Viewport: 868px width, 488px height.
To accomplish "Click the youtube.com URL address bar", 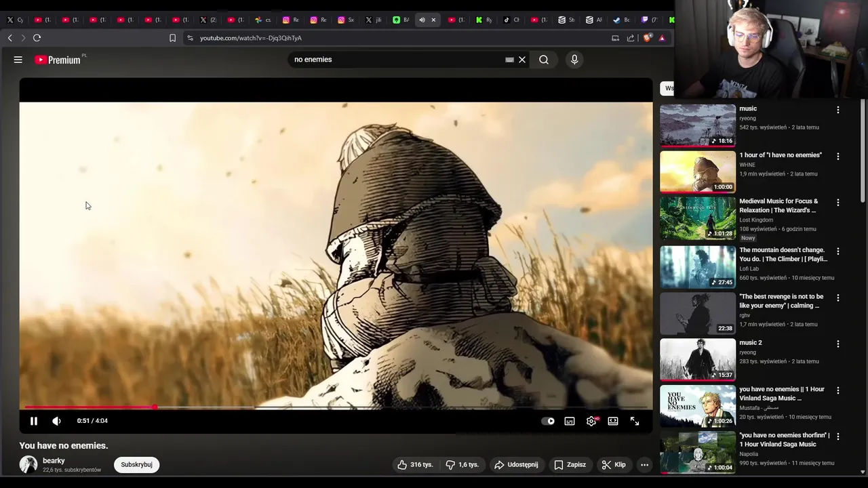I will [251, 38].
